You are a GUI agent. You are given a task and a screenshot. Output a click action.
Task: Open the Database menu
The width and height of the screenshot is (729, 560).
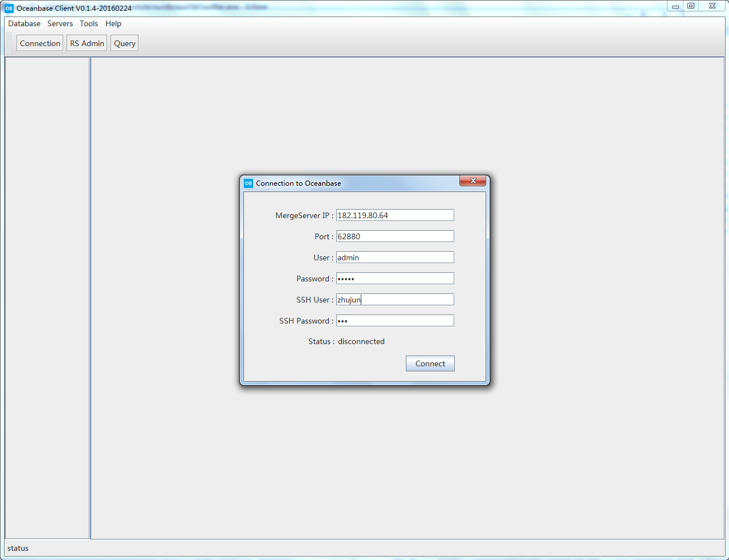click(x=24, y=23)
